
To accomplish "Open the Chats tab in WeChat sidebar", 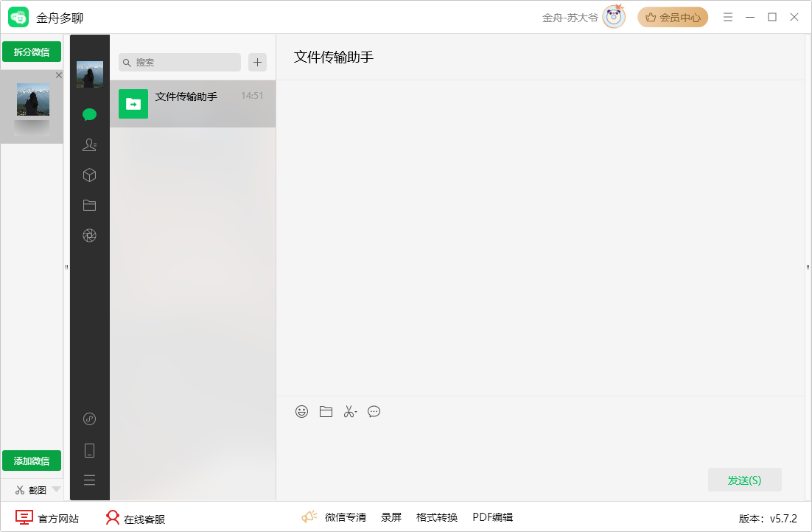I will point(90,114).
